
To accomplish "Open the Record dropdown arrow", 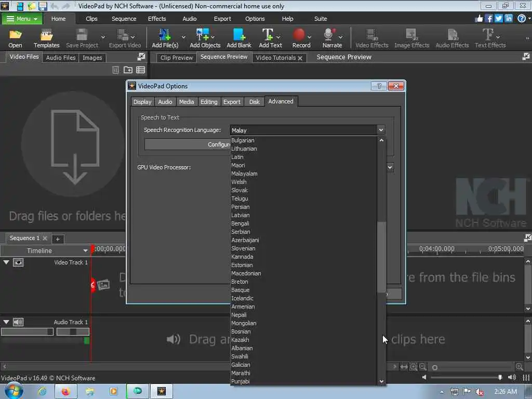I will click(309, 37).
